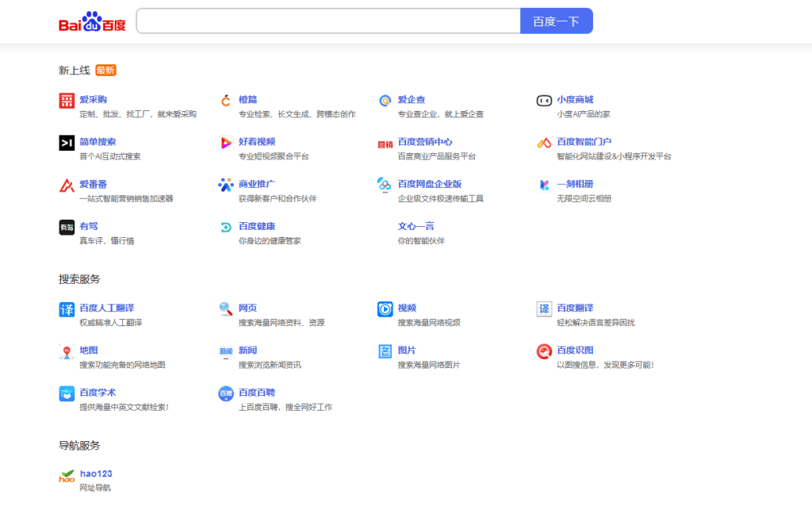812x510 pixels.
Task: Click the 橙篇 writing tool icon
Action: tap(224, 101)
